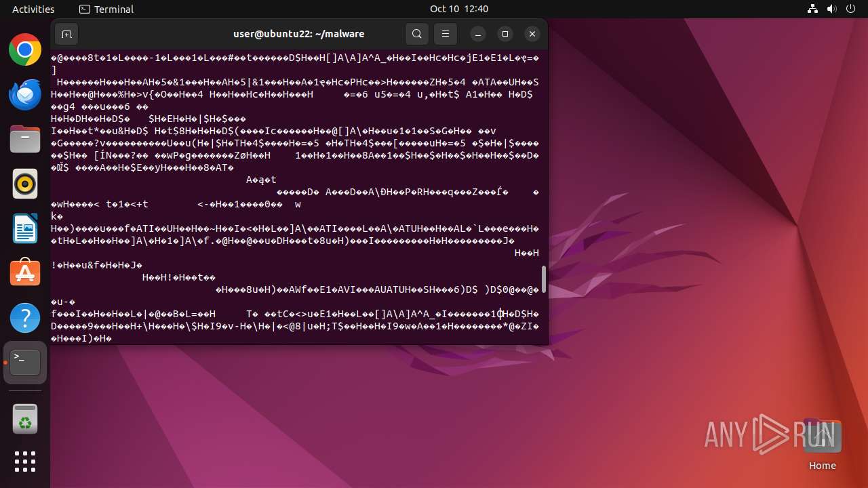
Task: Open a new terminal tab
Action: tap(66, 34)
